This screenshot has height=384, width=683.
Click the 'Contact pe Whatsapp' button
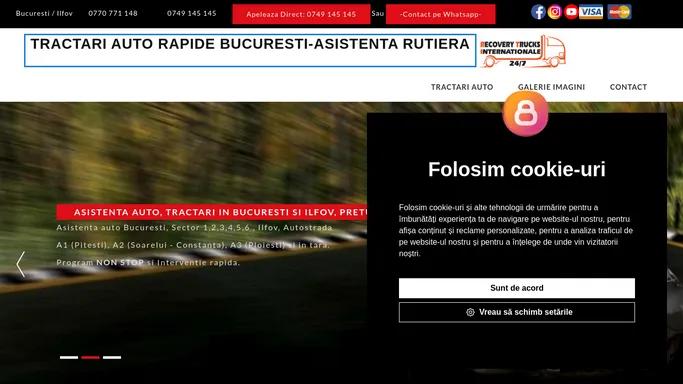click(440, 14)
